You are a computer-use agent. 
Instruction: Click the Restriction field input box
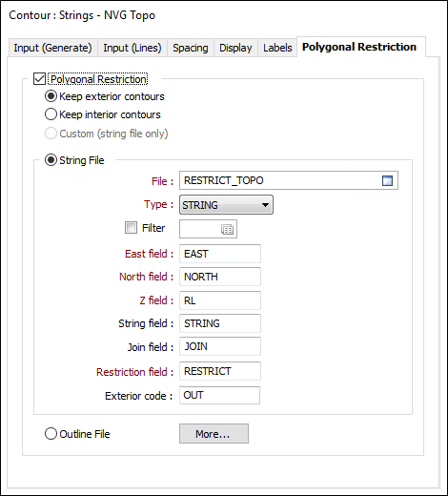[x=220, y=371]
